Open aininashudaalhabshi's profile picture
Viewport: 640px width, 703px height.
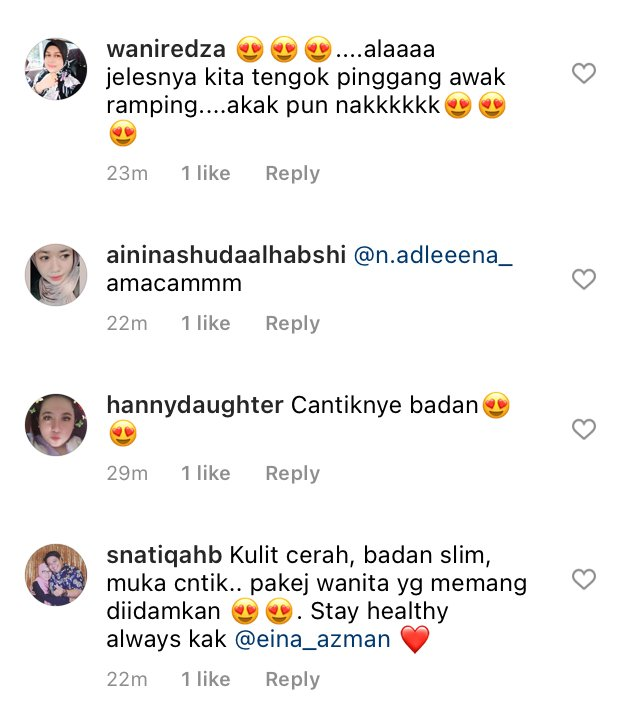(x=56, y=275)
